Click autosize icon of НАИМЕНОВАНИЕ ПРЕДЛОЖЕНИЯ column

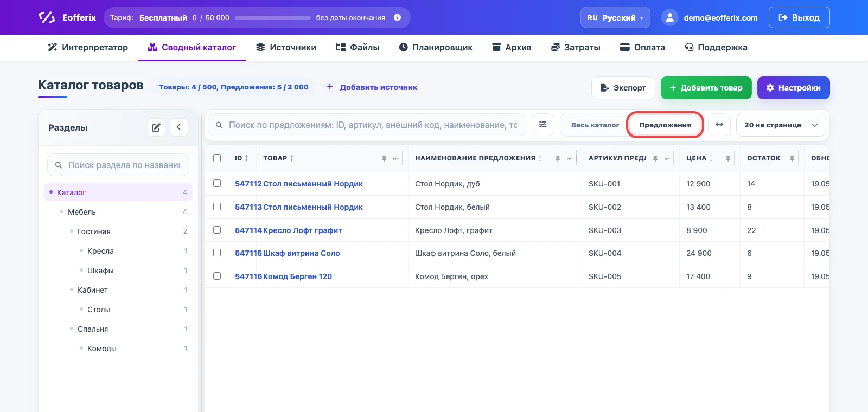570,158
